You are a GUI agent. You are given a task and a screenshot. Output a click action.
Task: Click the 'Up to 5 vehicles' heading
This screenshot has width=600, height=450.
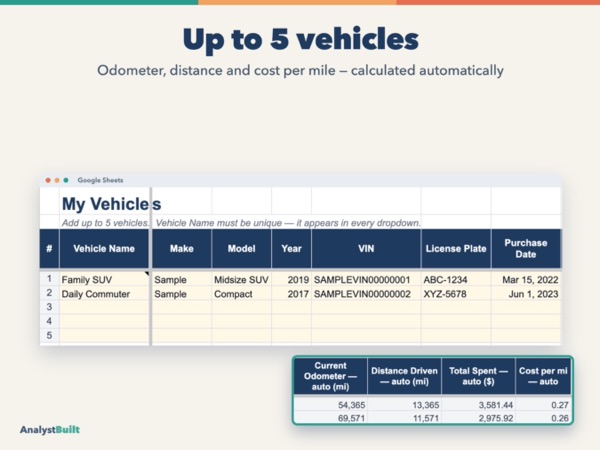coord(300,39)
